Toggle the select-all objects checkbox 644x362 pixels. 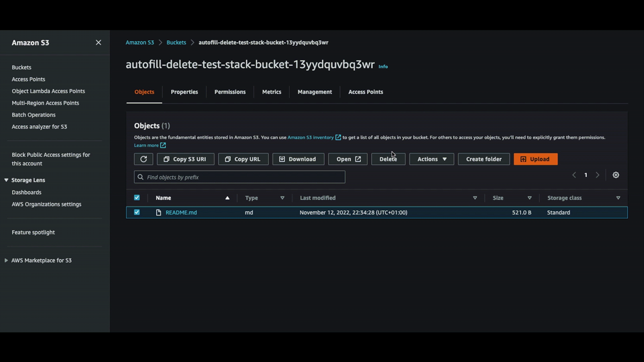pos(137,198)
